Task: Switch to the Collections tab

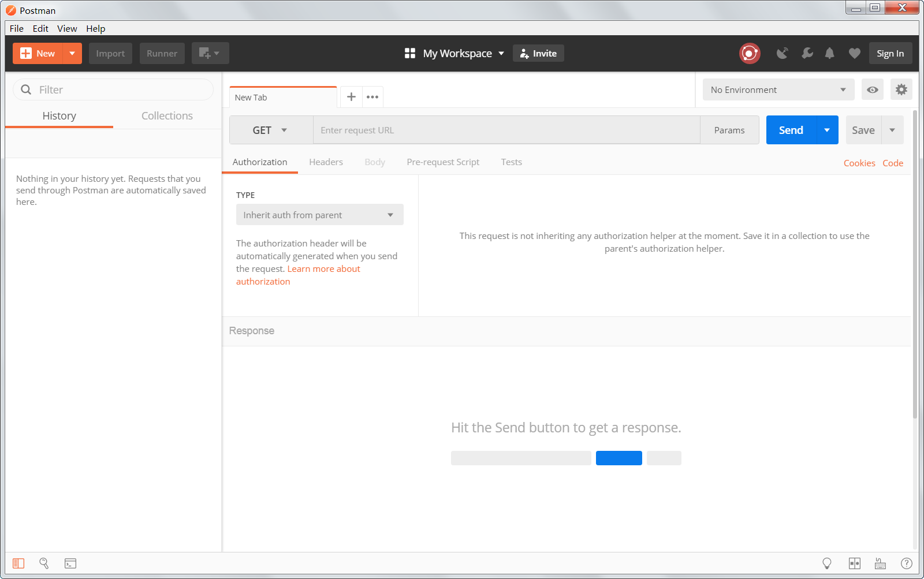Action: 167,115
